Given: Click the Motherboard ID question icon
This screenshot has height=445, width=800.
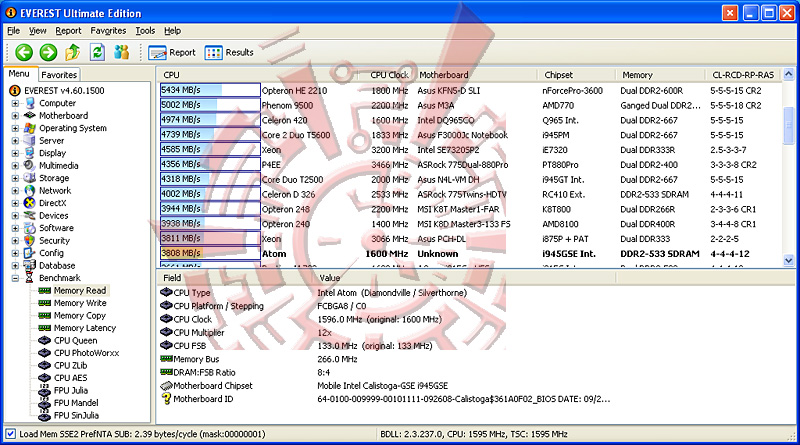Looking at the screenshot, I should click(x=166, y=399).
